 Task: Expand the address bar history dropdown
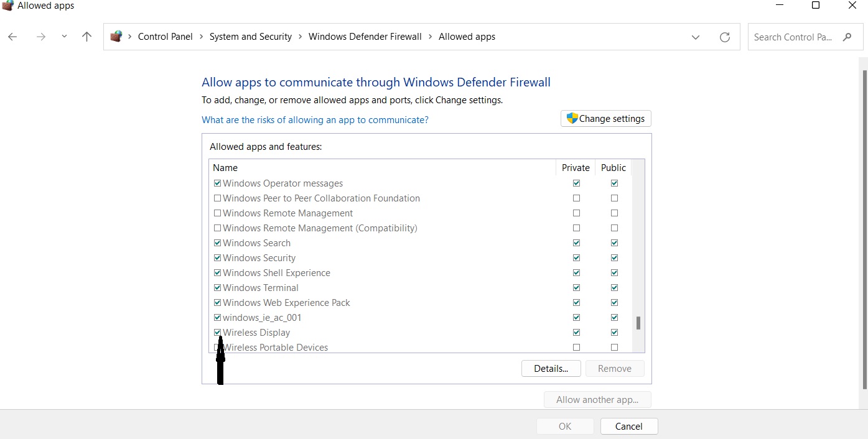pos(695,37)
